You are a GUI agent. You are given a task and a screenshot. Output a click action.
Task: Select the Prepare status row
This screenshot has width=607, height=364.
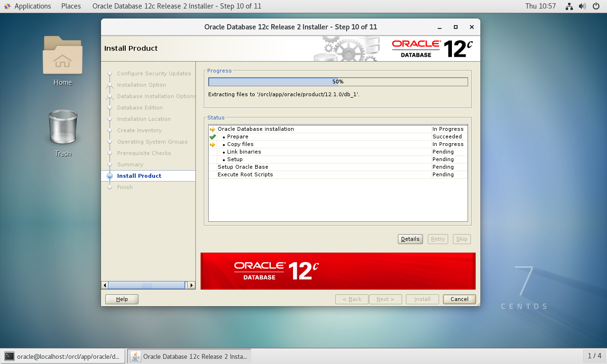(338, 136)
